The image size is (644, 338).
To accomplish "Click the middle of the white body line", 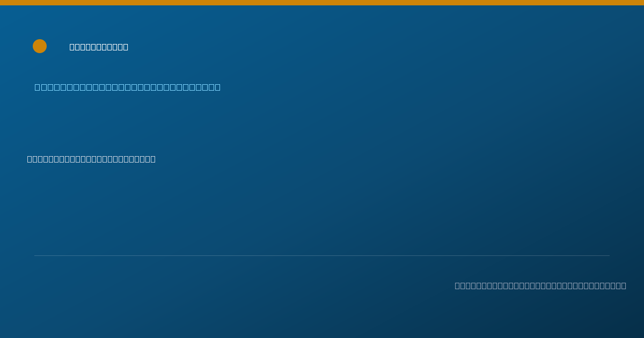I will 91,159.
